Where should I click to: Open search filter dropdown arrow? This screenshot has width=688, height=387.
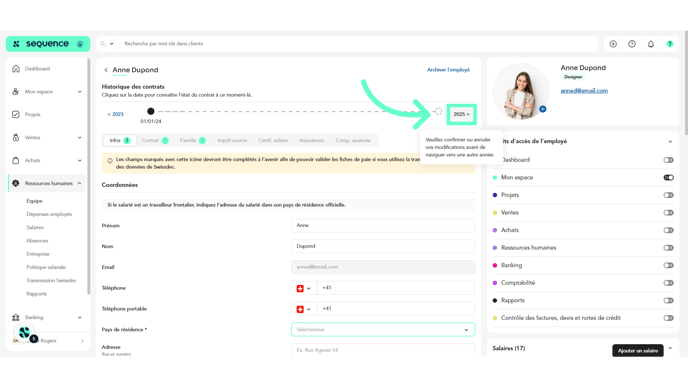click(111, 44)
